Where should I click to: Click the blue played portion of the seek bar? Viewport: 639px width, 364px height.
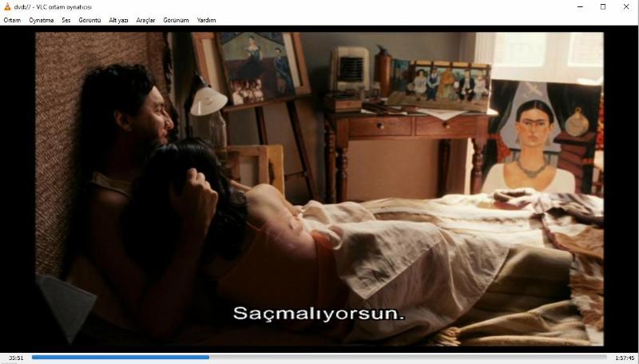(x=120, y=358)
